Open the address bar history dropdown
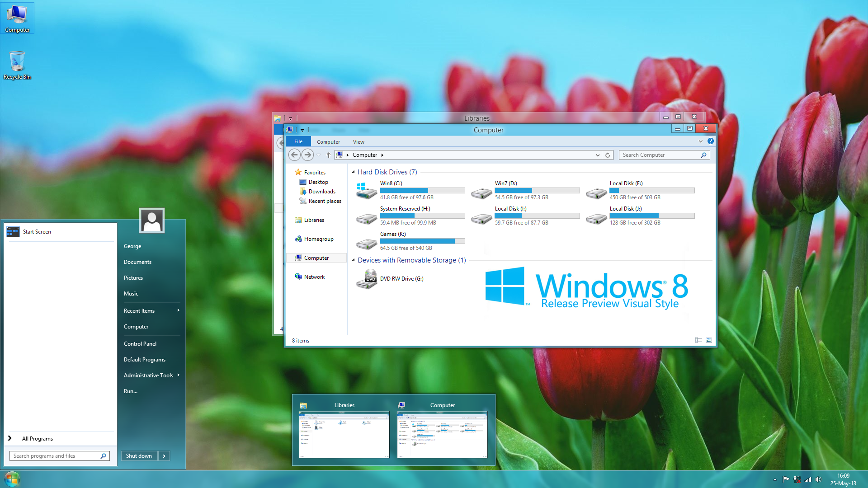 point(598,155)
